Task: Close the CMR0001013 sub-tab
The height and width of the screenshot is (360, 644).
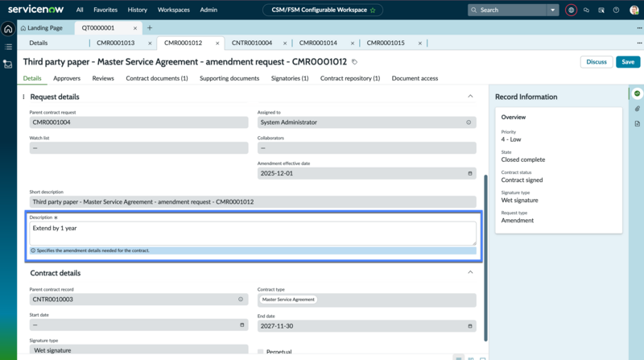Action: pyautogui.click(x=150, y=43)
